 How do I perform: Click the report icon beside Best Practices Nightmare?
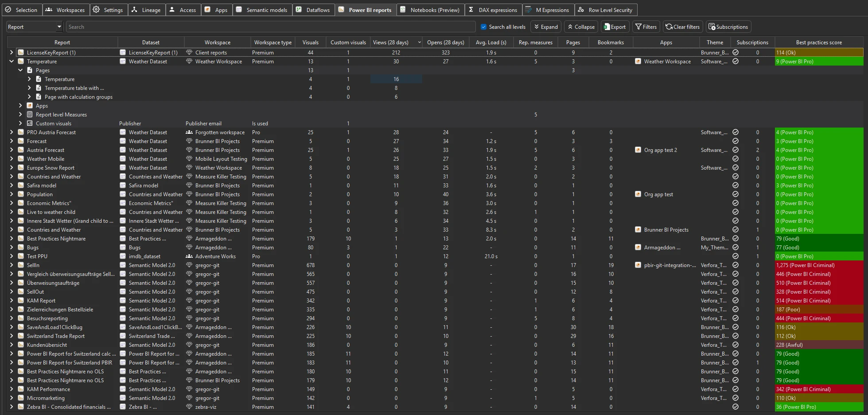20,238
